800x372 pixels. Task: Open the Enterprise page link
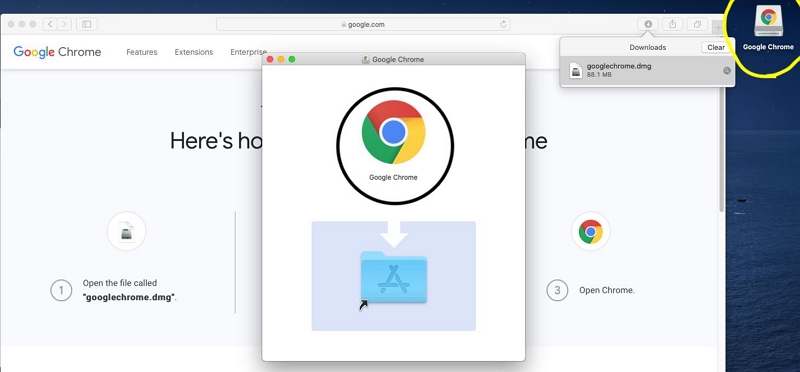pos(248,52)
